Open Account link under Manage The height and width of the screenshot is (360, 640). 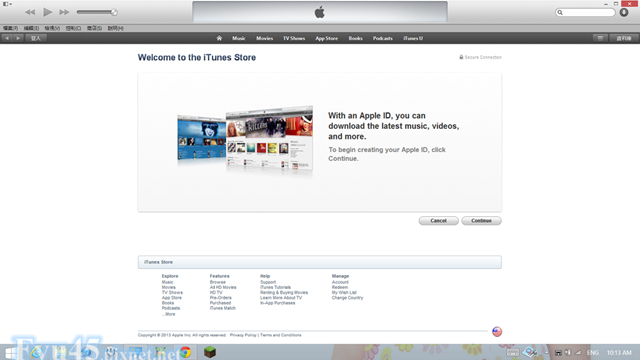[x=340, y=282]
